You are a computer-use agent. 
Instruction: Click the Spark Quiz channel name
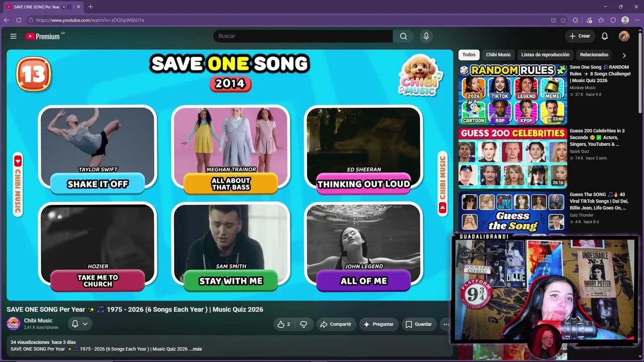click(x=580, y=151)
